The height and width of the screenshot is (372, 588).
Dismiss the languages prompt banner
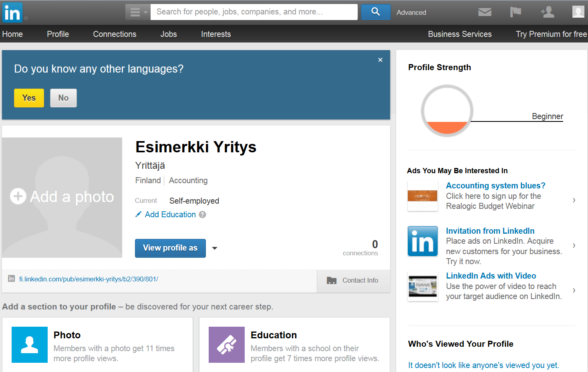380,60
